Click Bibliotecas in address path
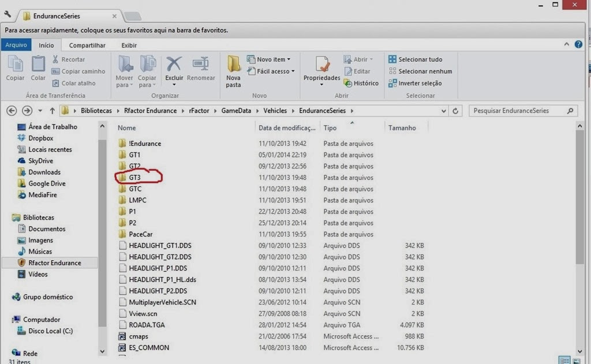 [x=96, y=111]
